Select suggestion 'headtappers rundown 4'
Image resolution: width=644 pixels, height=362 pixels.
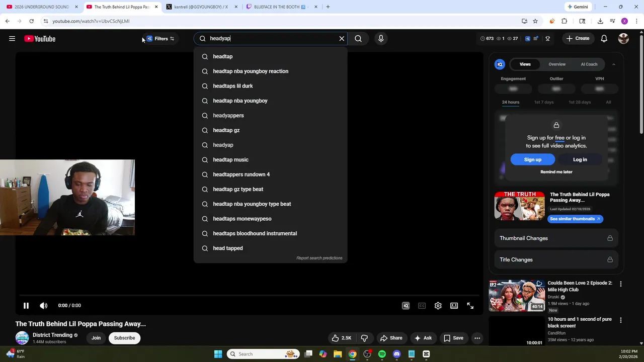tap(270, 174)
